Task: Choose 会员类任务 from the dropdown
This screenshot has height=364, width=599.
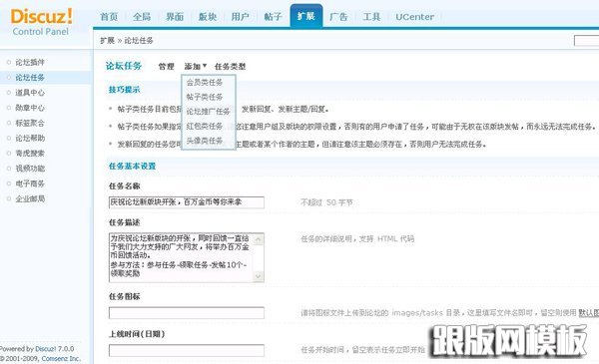Action: click(205, 83)
